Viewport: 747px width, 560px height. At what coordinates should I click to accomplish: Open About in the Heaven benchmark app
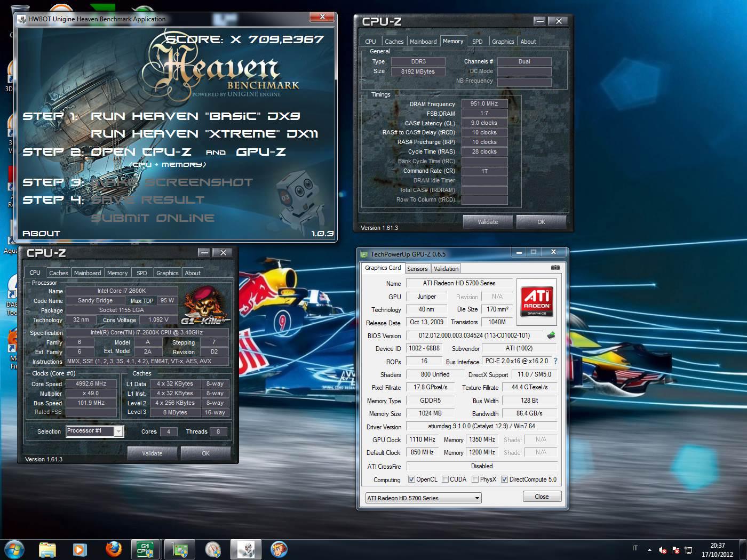click(x=41, y=234)
